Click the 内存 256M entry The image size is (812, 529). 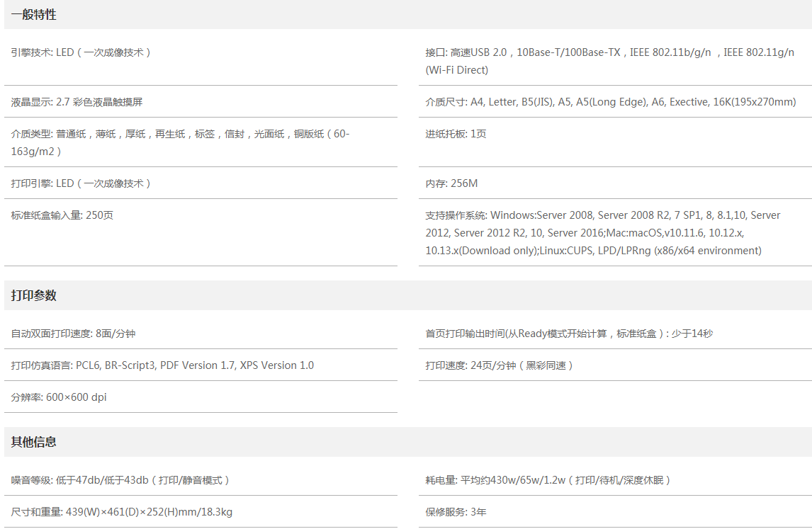click(x=451, y=183)
